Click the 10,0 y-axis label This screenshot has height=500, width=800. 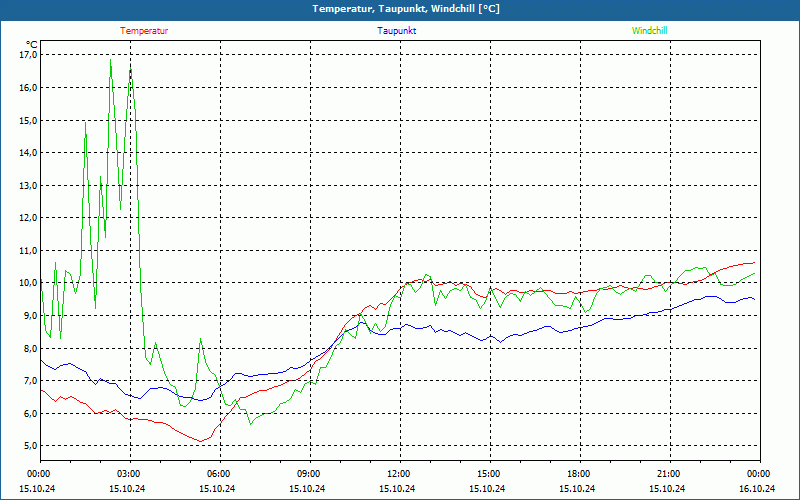pyautogui.click(x=29, y=283)
